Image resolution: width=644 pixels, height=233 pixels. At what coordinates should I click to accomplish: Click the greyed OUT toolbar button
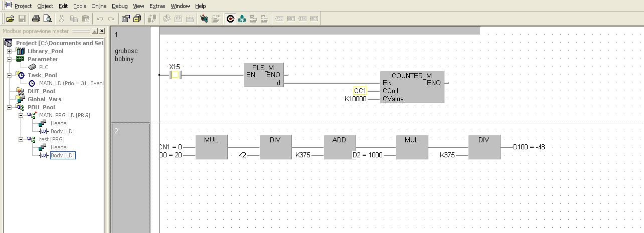(x=291, y=19)
